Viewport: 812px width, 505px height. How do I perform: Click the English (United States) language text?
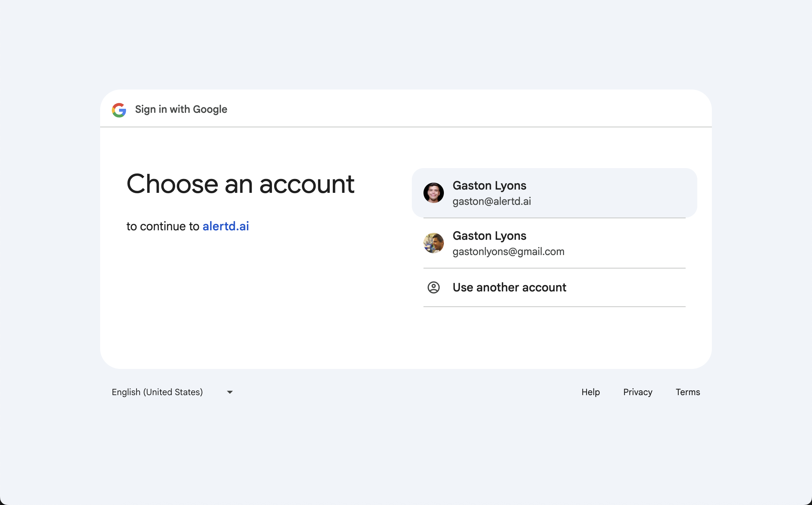(x=157, y=392)
